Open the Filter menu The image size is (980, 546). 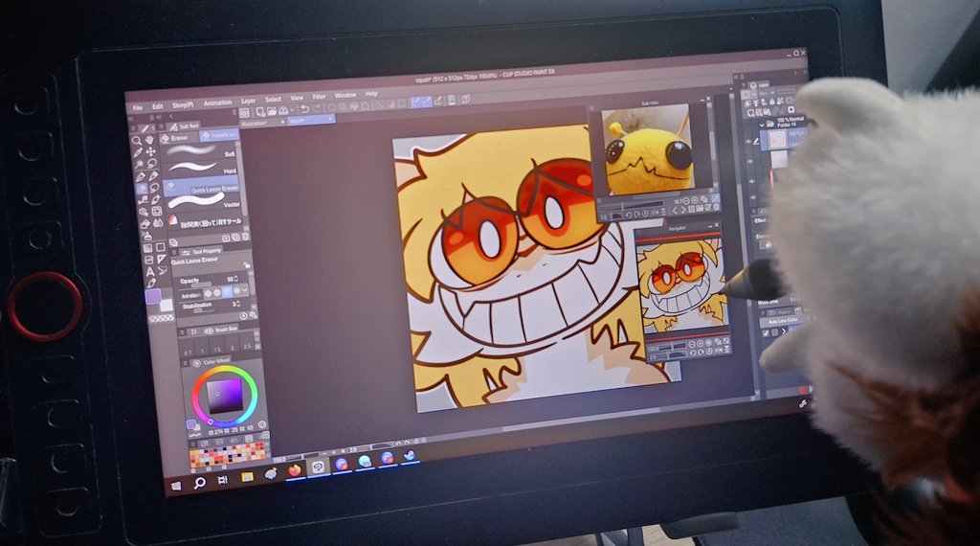coord(320,97)
